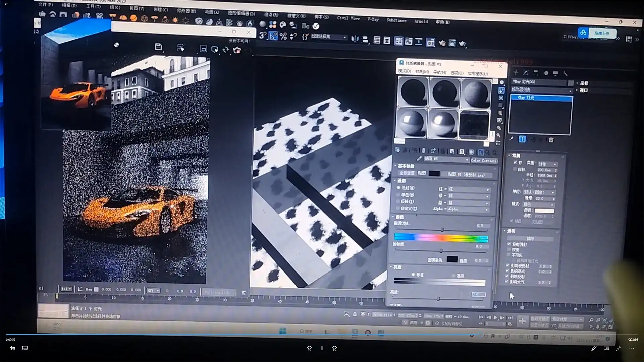Image resolution: width=644 pixels, height=362 pixels.
Task: Click the eyedropper sample icon in Material Editor
Action: [419, 159]
